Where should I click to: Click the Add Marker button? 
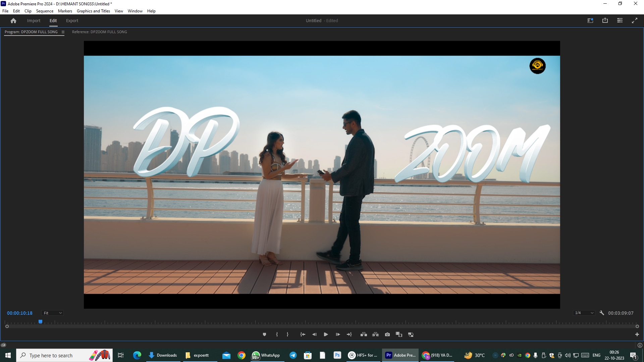(264, 335)
